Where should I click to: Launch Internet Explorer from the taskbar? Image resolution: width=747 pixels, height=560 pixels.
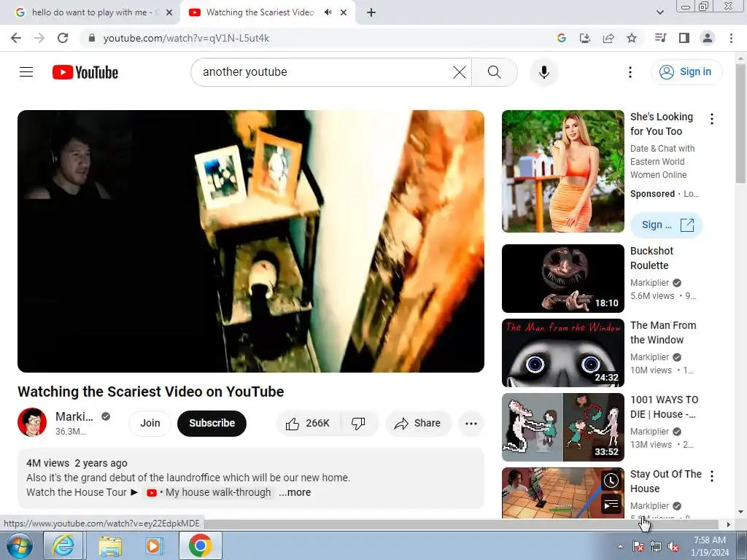point(64,545)
